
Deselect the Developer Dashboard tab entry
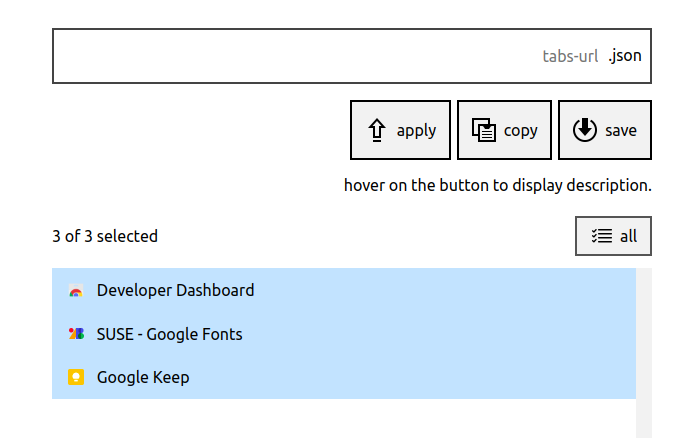point(344,290)
